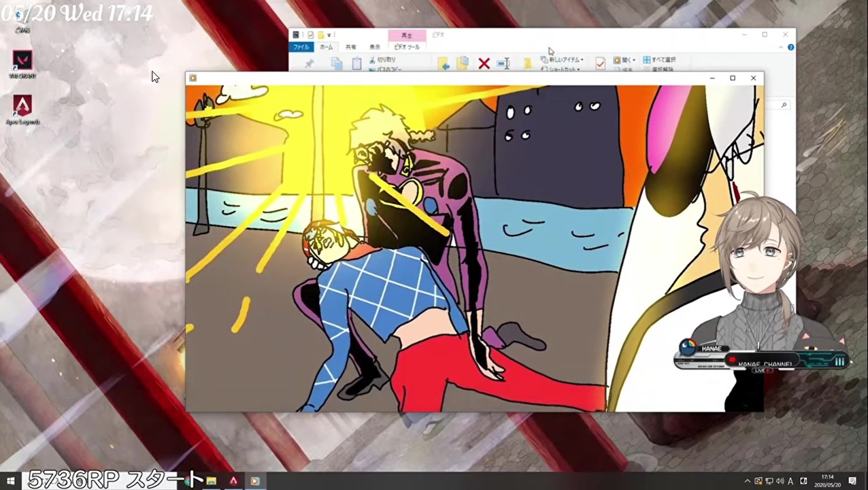The height and width of the screenshot is (490, 868).
Task: Click the red X delete icon in ribbon
Action: [484, 63]
